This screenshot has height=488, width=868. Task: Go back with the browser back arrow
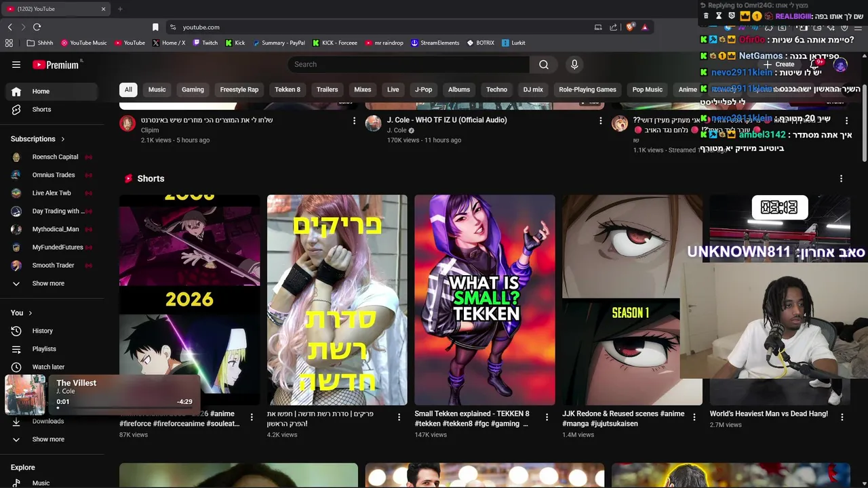[x=9, y=27]
